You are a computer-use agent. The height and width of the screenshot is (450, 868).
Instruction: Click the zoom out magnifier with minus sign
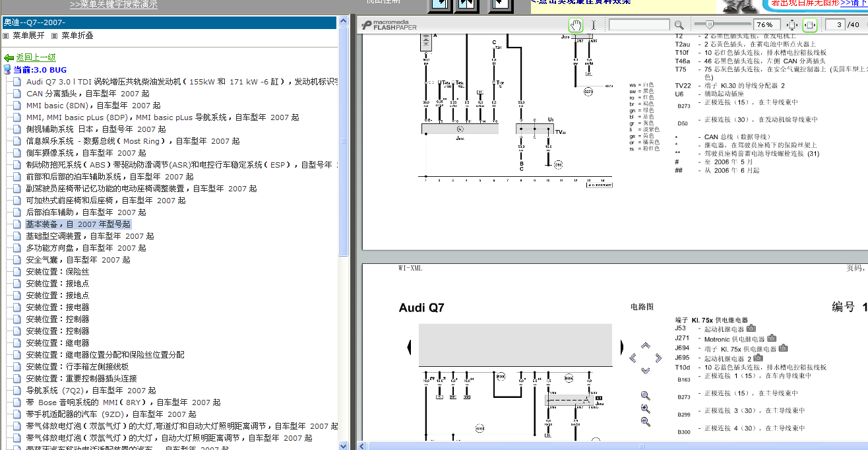tap(645, 422)
